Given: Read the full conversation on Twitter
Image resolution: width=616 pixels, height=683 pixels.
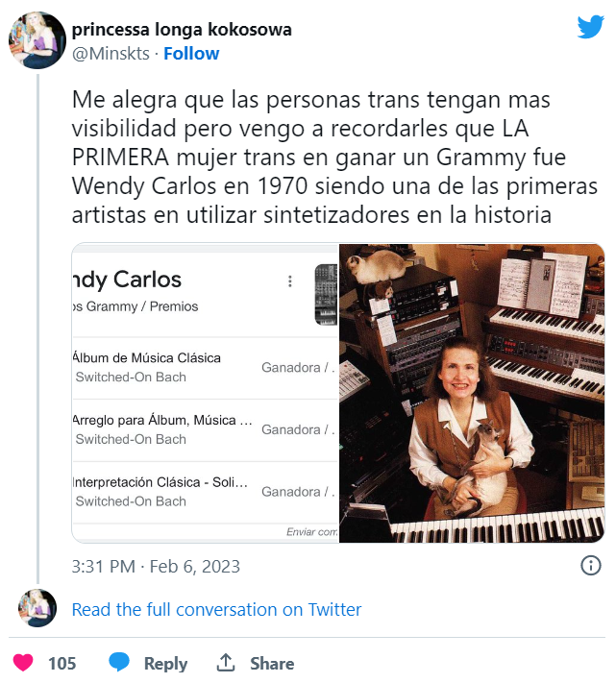Looking at the screenshot, I should coord(216,610).
